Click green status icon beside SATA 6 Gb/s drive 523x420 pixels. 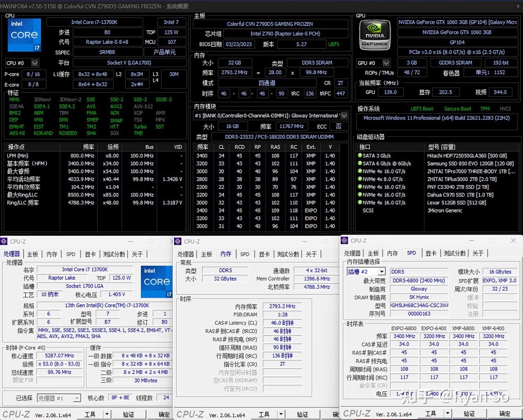click(360, 163)
